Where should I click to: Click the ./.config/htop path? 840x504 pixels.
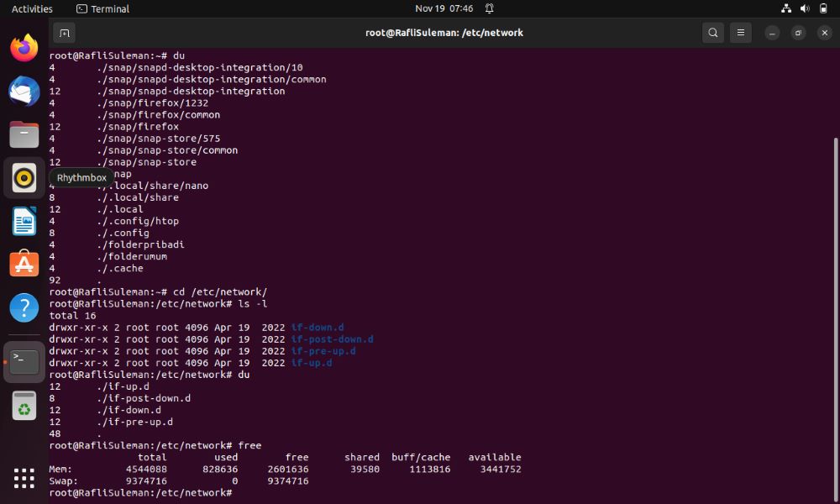click(x=138, y=221)
